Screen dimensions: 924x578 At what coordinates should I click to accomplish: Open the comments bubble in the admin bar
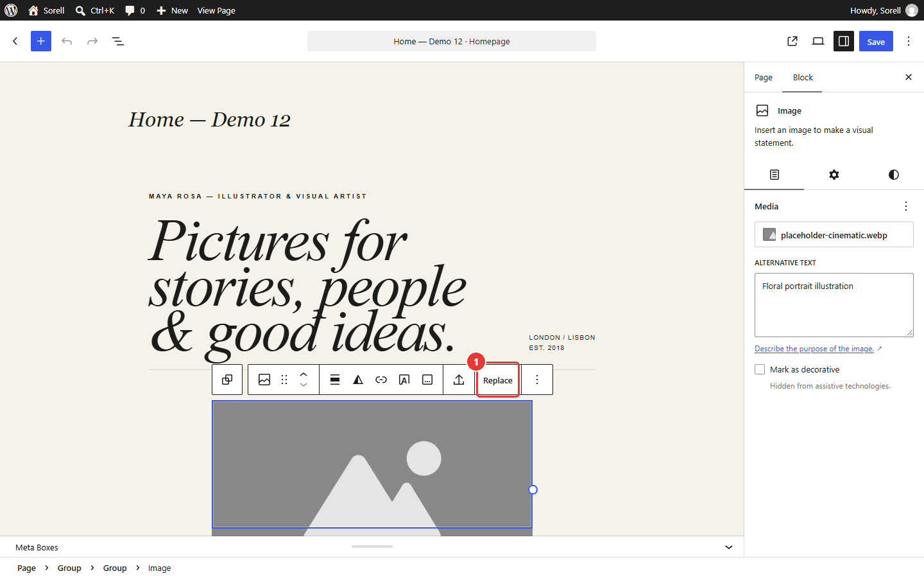click(x=135, y=10)
